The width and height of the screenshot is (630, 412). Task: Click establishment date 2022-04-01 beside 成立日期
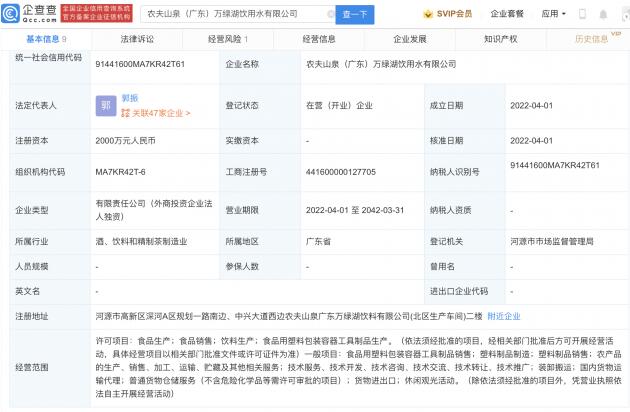point(532,106)
